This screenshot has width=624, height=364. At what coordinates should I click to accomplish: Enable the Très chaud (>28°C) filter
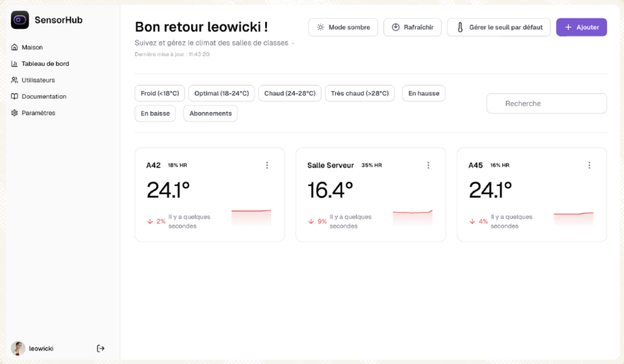click(360, 93)
